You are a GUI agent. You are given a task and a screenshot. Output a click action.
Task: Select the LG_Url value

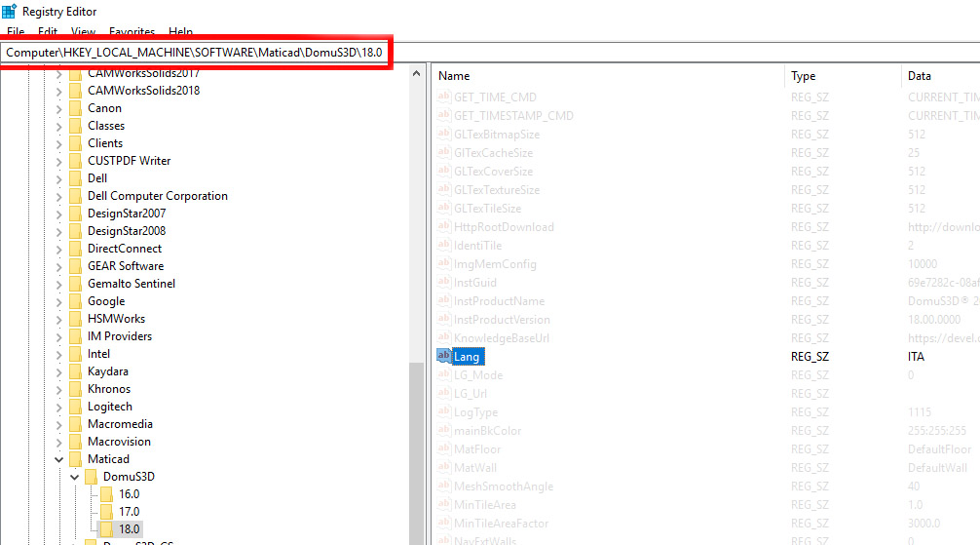470,394
